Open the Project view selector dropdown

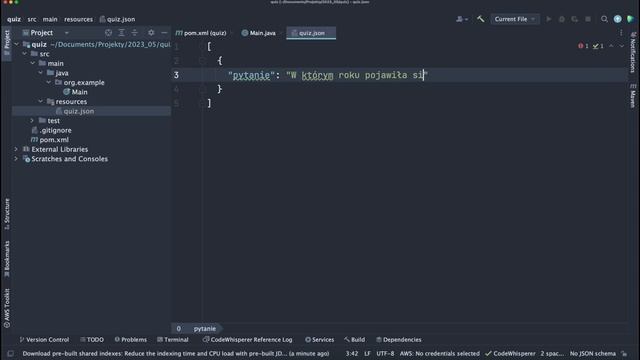(46, 33)
